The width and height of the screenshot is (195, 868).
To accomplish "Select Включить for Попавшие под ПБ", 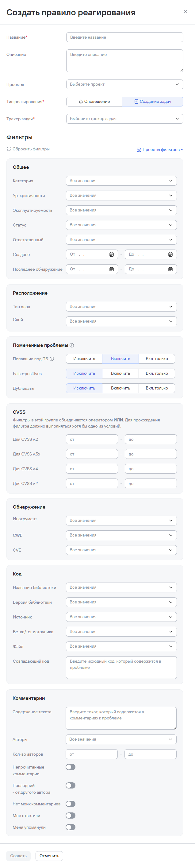I will click(120, 358).
